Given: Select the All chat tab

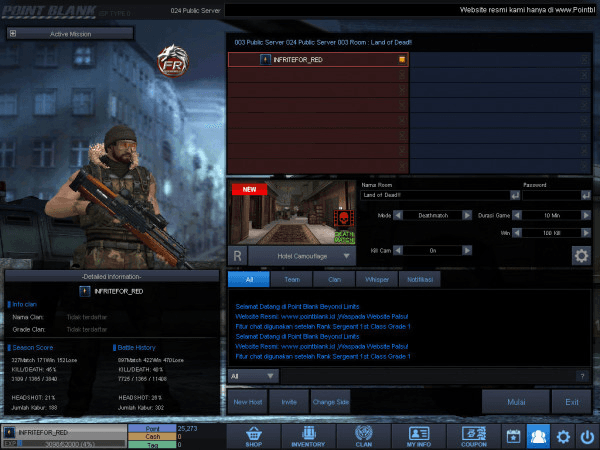Looking at the screenshot, I should pyautogui.click(x=249, y=279).
